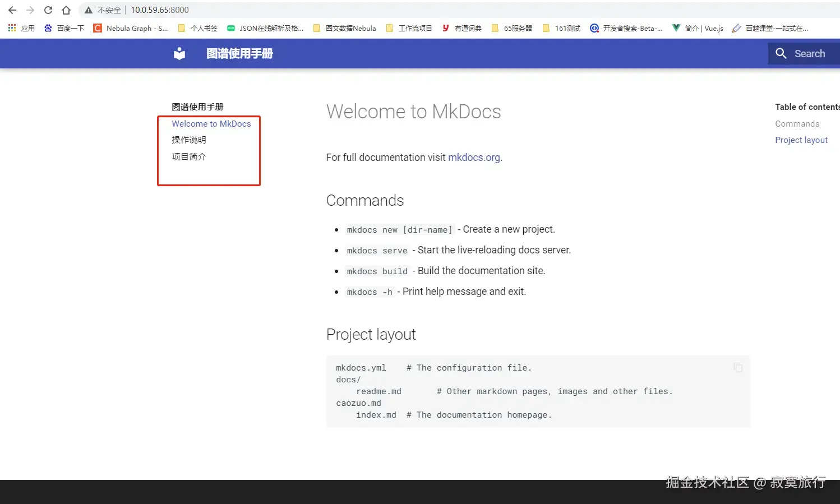Open the 应用 apps grid shortcut
Image resolution: width=840 pixels, height=504 pixels.
point(21,28)
